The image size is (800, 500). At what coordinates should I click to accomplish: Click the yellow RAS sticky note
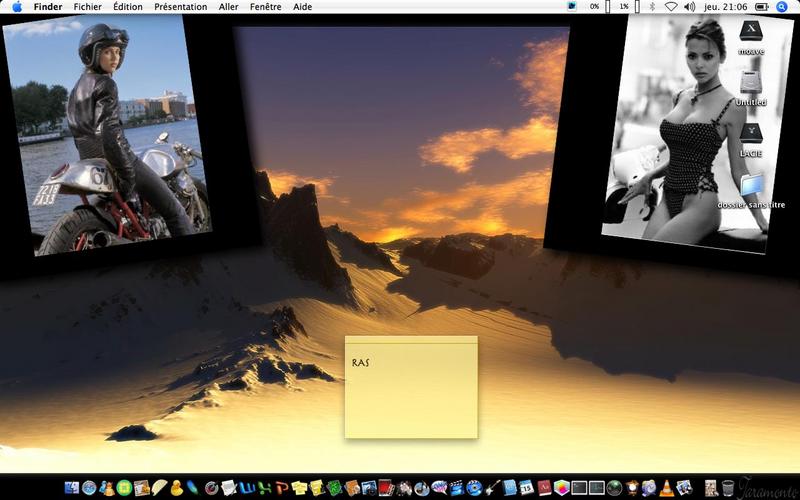[x=411, y=387]
